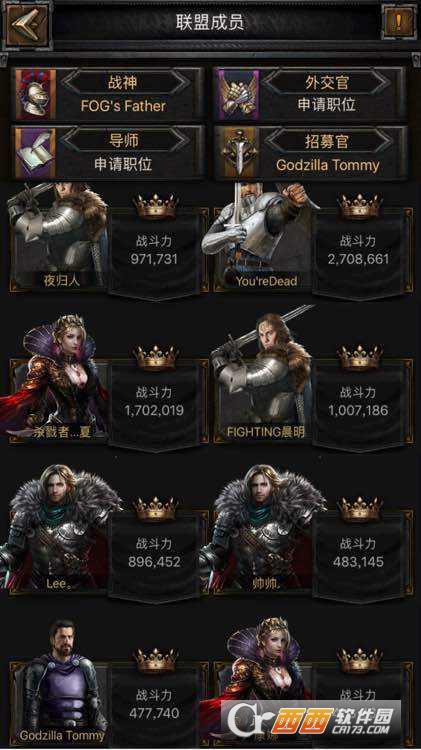Select the 战神 helmet icon

click(35, 94)
